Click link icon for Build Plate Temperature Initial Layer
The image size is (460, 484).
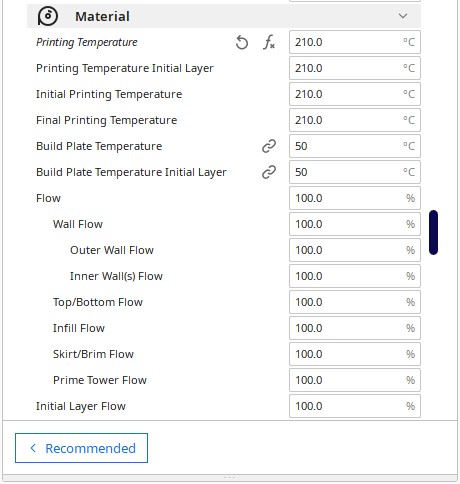pos(269,172)
